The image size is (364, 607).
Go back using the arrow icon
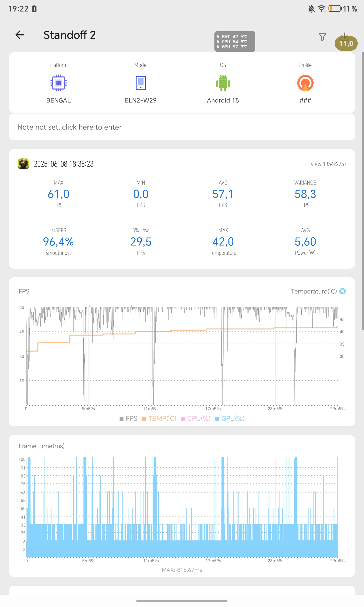[20, 35]
